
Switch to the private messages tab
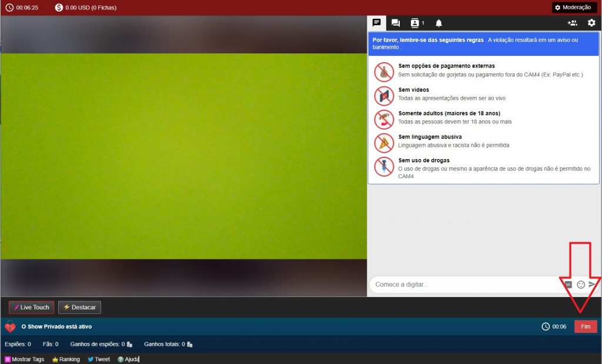point(396,23)
